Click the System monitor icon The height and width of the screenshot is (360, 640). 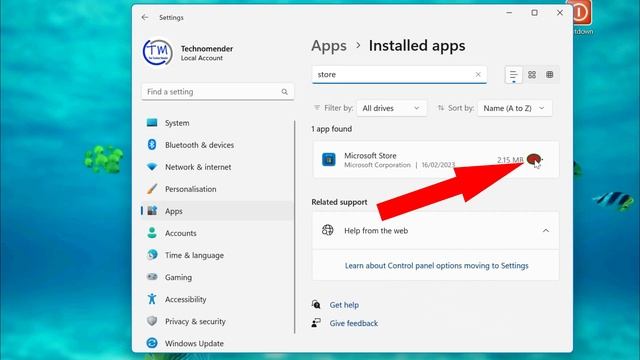pyautogui.click(x=152, y=122)
